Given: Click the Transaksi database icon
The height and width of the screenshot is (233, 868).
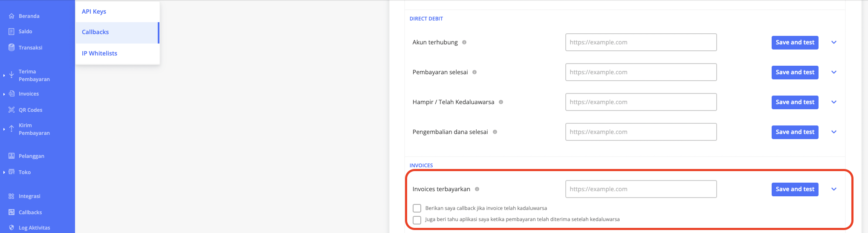Looking at the screenshot, I should pyautogui.click(x=12, y=47).
